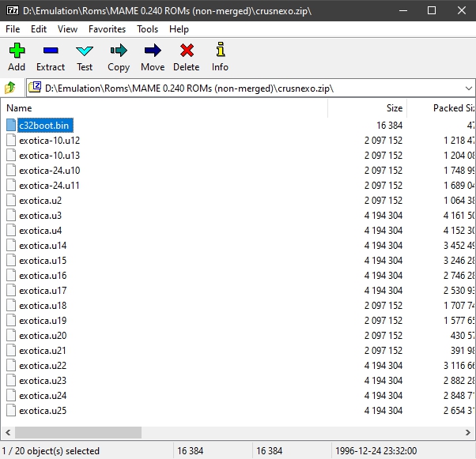Open the Help menu
476x459 pixels.
[x=179, y=29]
